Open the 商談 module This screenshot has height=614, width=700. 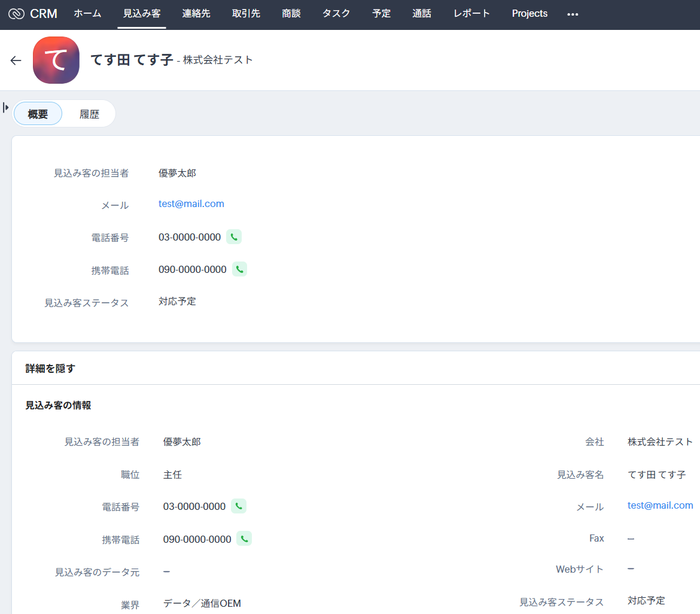click(x=291, y=14)
